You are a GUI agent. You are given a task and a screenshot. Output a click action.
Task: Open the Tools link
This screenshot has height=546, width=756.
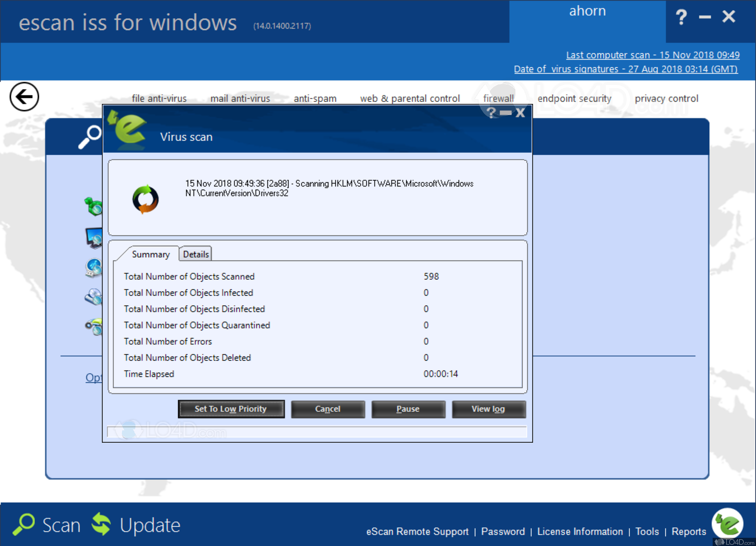(647, 531)
